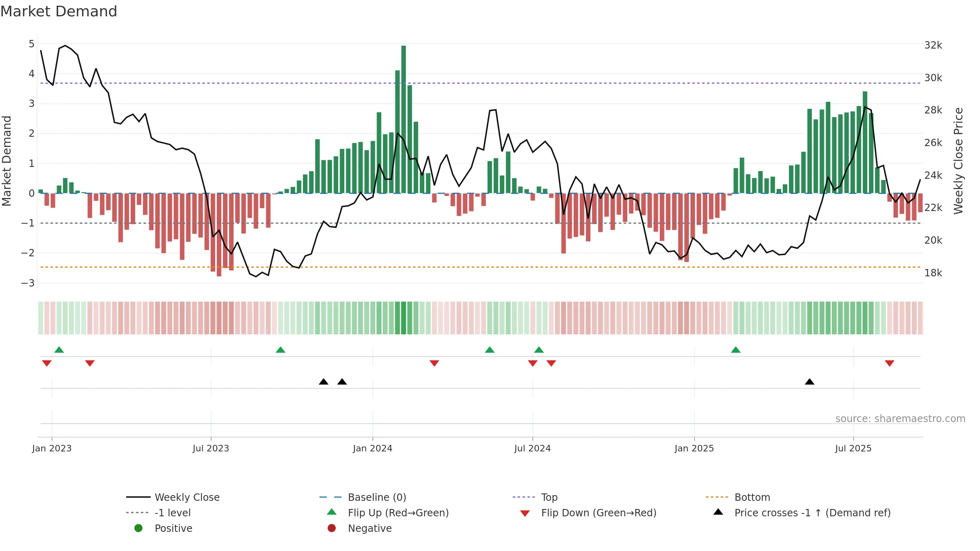Click the −3 left axis label
Viewport: 980px width, 551px height.
(28, 283)
